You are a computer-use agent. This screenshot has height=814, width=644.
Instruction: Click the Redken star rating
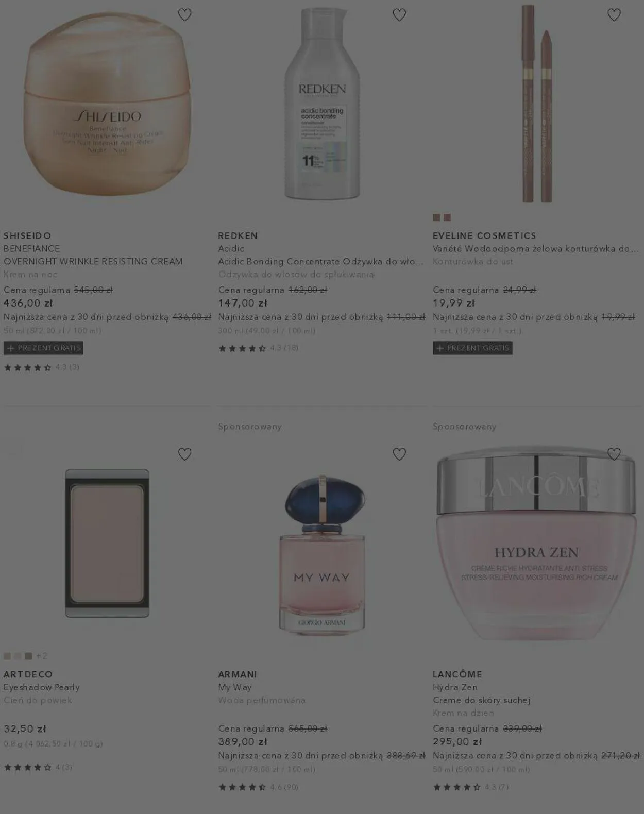[258, 348]
